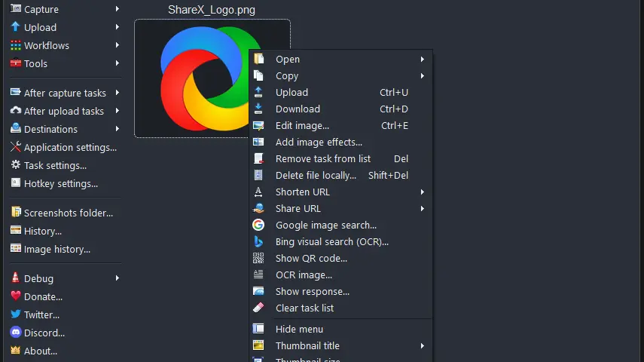This screenshot has width=644, height=362.
Task: Click the ShareX_Logo.png file name
Action: (x=212, y=10)
